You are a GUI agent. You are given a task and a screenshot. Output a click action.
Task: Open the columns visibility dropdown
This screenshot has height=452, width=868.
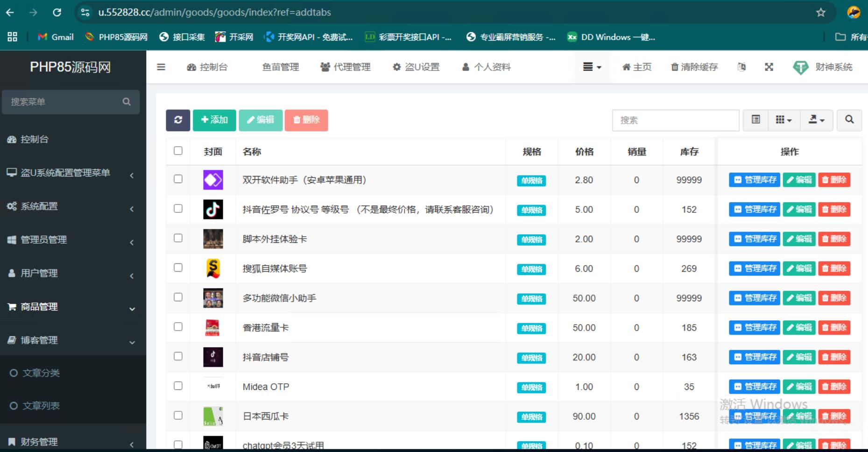pyautogui.click(x=783, y=120)
